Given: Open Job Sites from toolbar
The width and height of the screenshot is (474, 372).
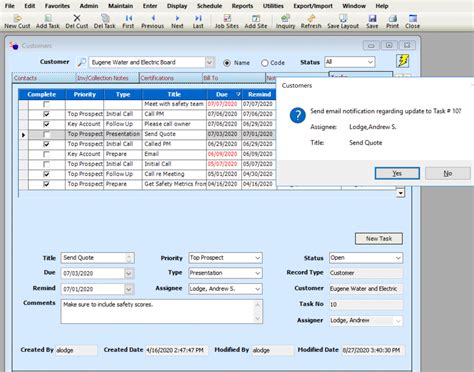Looking at the screenshot, I should tap(227, 21).
